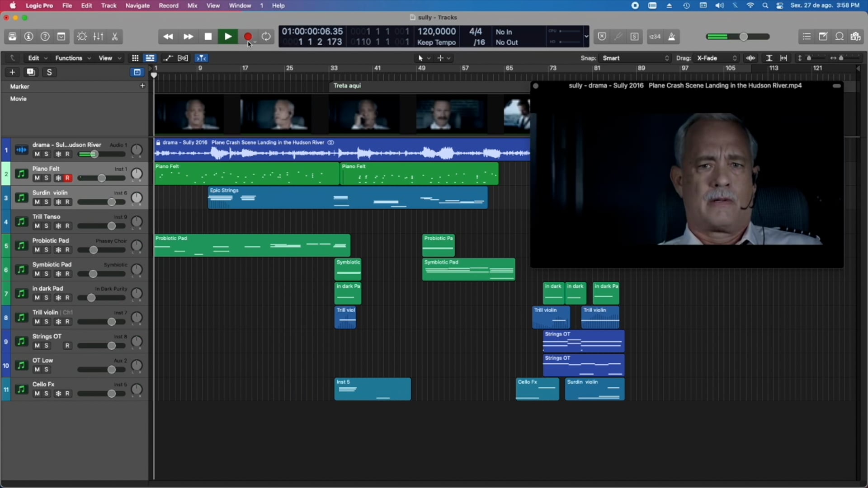Toggle the Flex icon
868x488 pixels.
183,58
